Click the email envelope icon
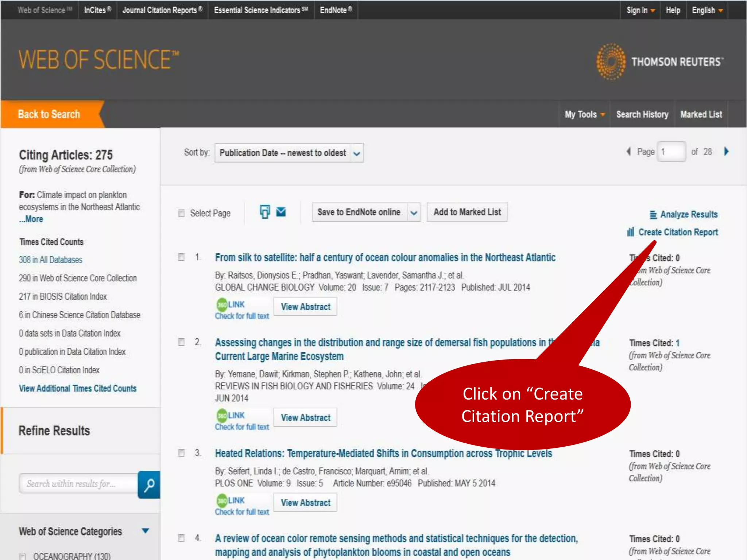The height and width of the screenshot is (560, 747). (281, 212)
